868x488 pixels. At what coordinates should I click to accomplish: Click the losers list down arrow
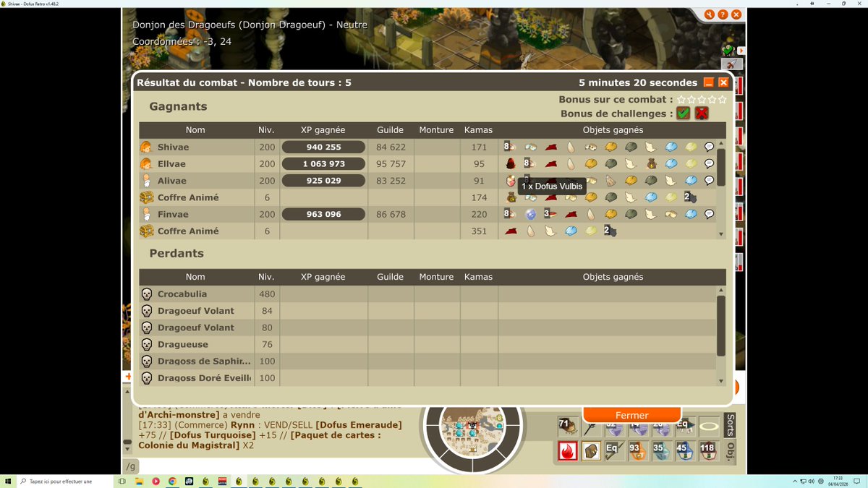721,381
